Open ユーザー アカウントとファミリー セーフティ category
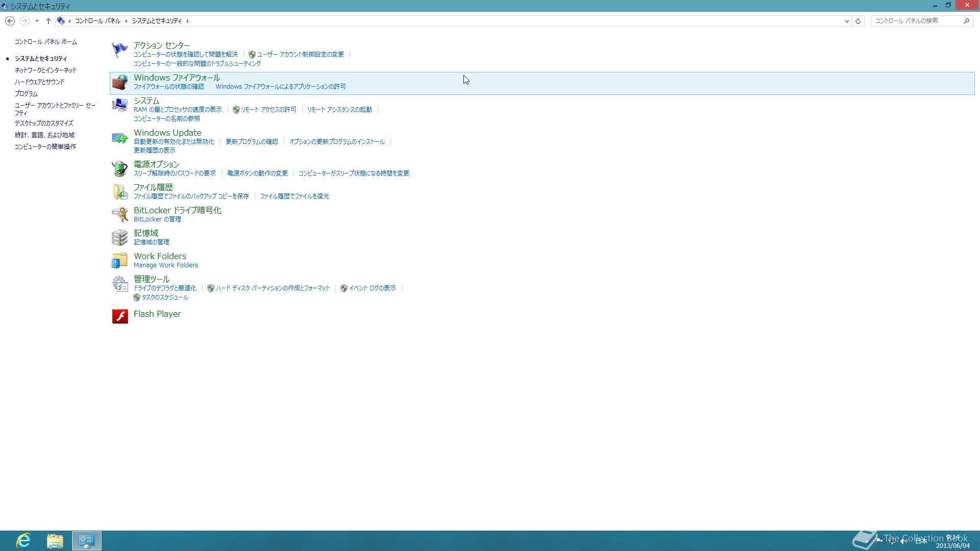The image size is (980, 551). click(55, 109)
